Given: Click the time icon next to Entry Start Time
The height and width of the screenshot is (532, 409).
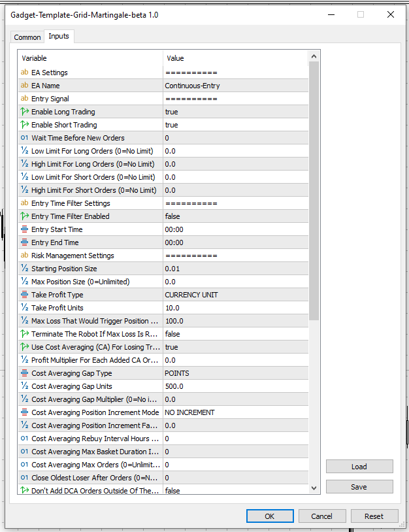Looking at the screenshot, I should point(25,229).
